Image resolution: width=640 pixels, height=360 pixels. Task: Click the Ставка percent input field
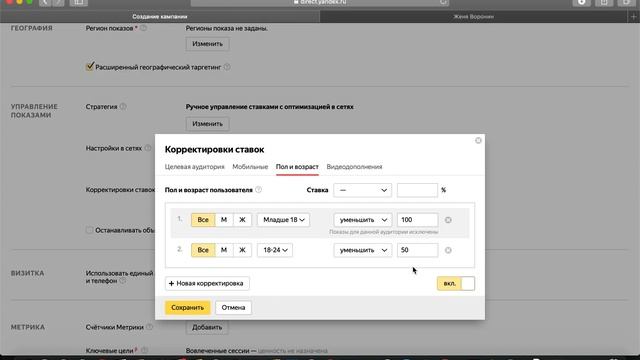(417, 190)
